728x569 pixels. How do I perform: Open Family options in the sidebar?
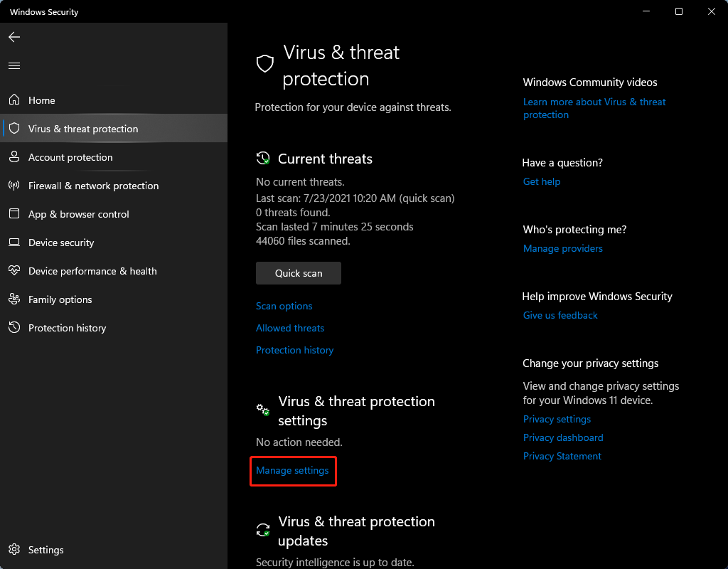tap(60, 299)
